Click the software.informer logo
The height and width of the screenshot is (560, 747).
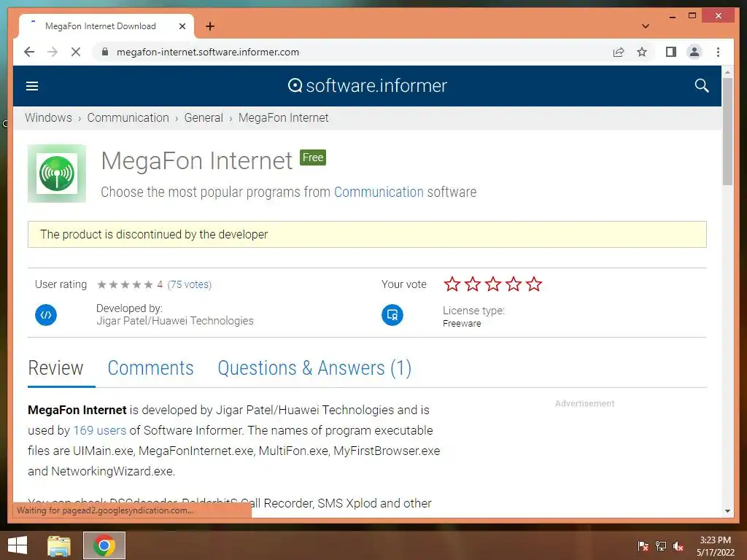pos(368,86)
